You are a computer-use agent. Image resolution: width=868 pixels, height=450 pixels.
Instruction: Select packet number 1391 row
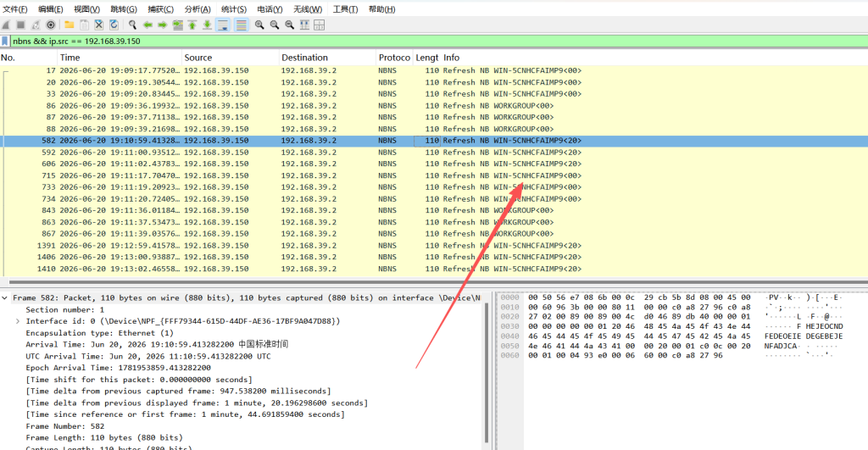(x=434, y=245)
